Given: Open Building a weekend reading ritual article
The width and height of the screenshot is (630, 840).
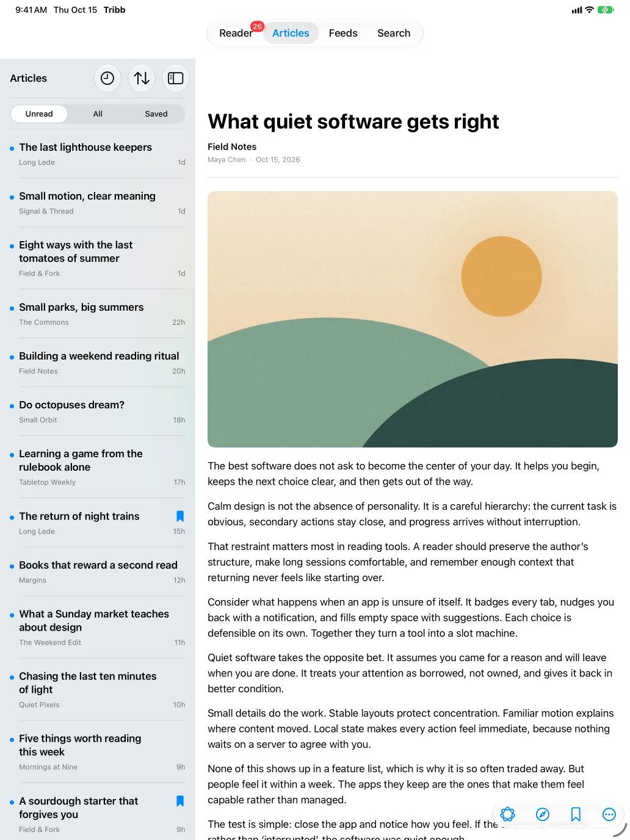Looking at the screenshot, I should (98, 363).
